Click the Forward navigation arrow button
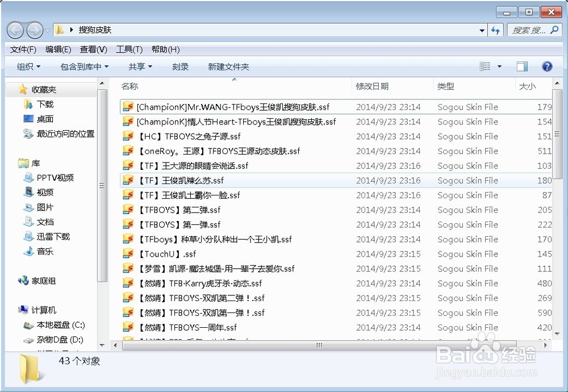 click(35, 30)
